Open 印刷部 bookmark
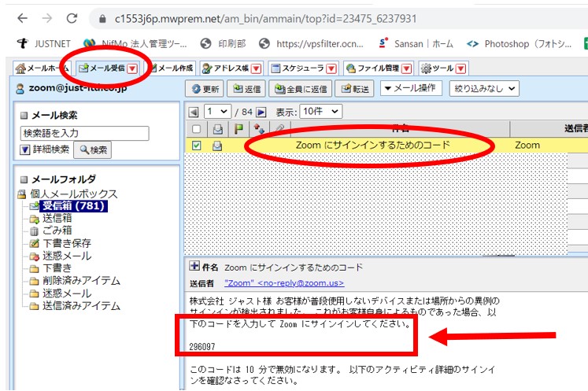588x391 pixels. tap(223, 44)
